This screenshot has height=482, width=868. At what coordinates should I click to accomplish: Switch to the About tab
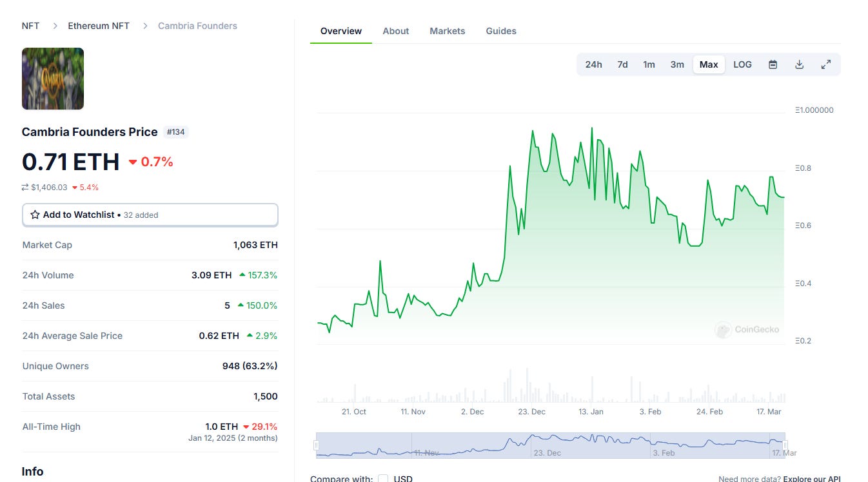pos(396,31)
